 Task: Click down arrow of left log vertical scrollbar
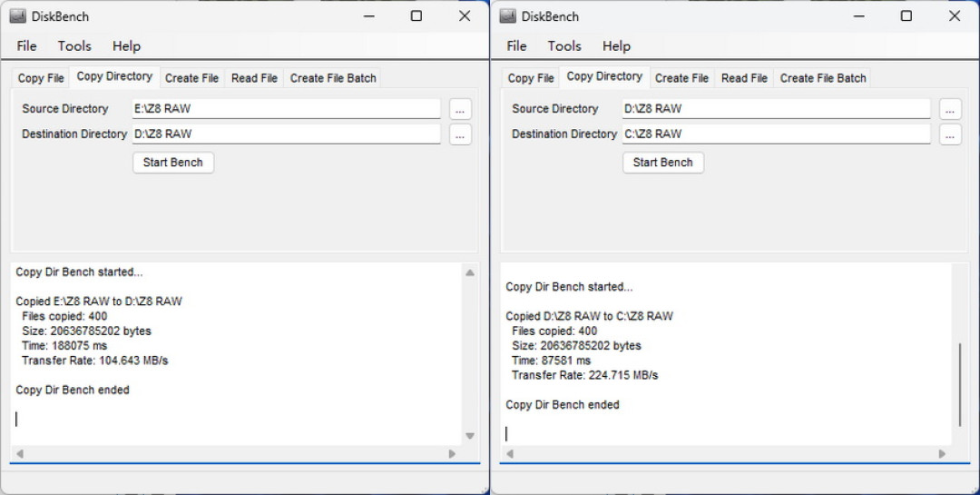tap(470, 436)
